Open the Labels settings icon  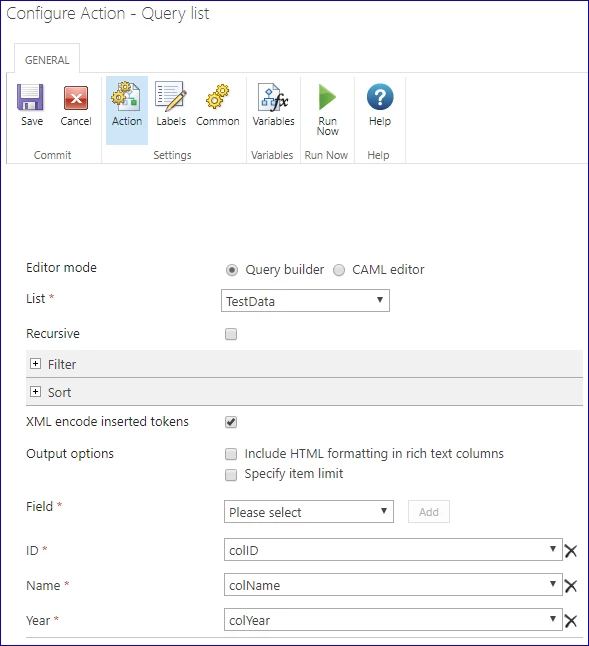[171, 96]
